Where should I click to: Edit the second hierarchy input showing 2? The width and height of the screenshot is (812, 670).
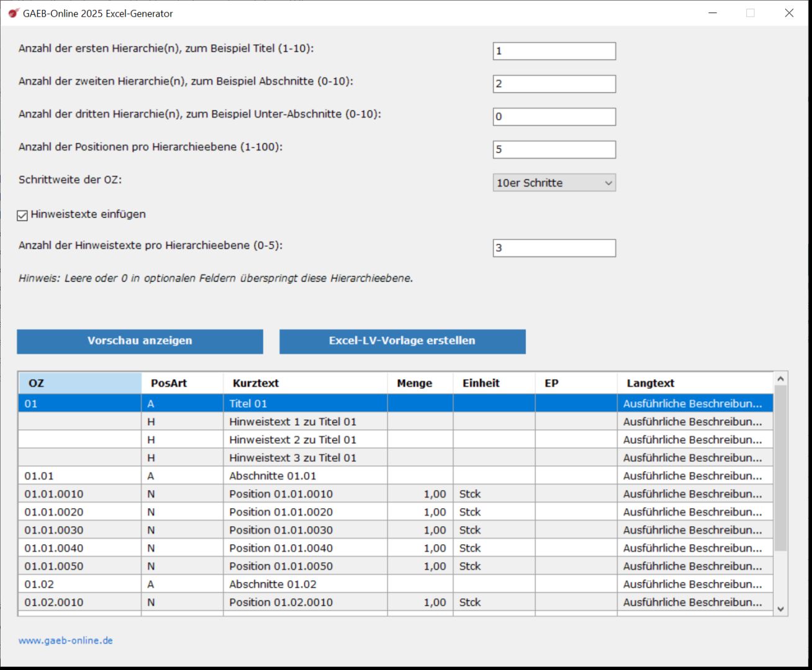[553, 84]
